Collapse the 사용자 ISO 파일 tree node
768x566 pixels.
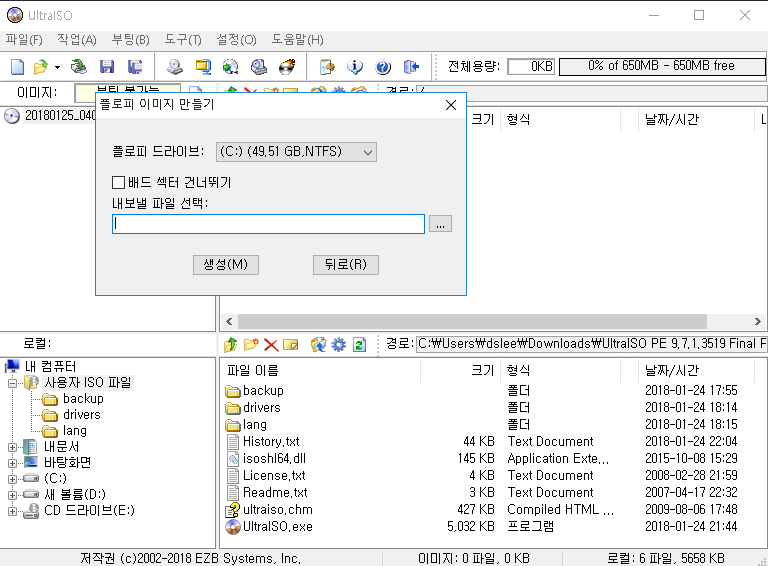click(13, 383)
